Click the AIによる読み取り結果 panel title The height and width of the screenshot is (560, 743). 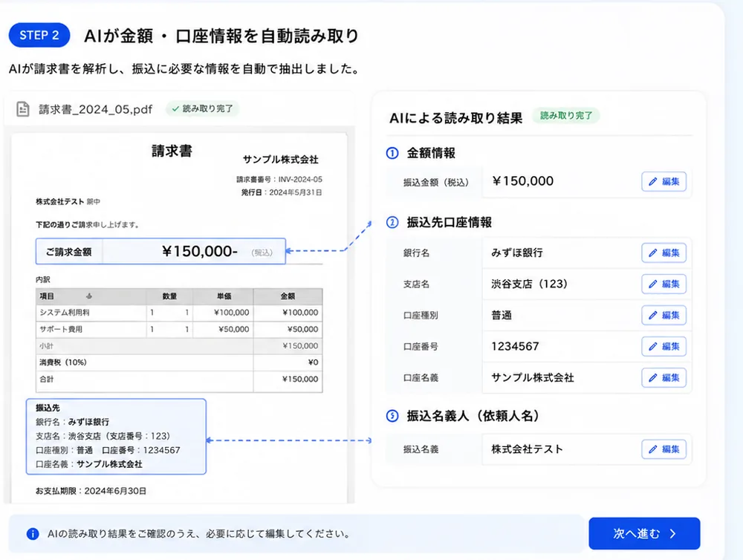click(456, 118)
